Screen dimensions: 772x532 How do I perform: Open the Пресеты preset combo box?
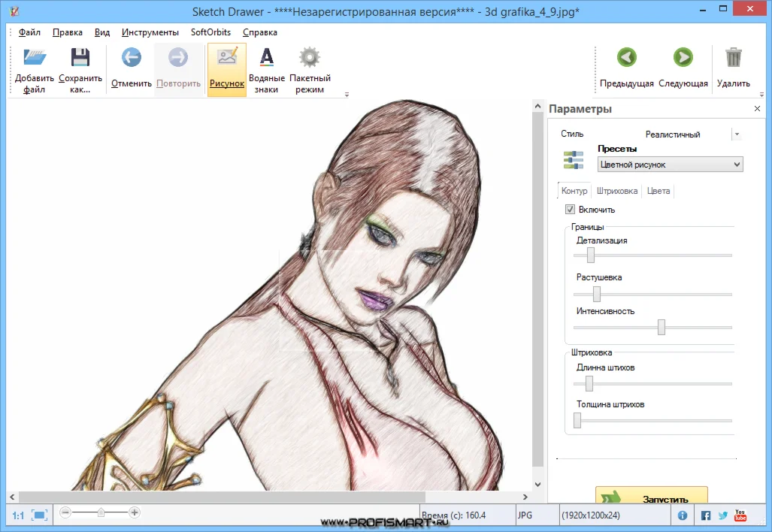tap(670, 165)
